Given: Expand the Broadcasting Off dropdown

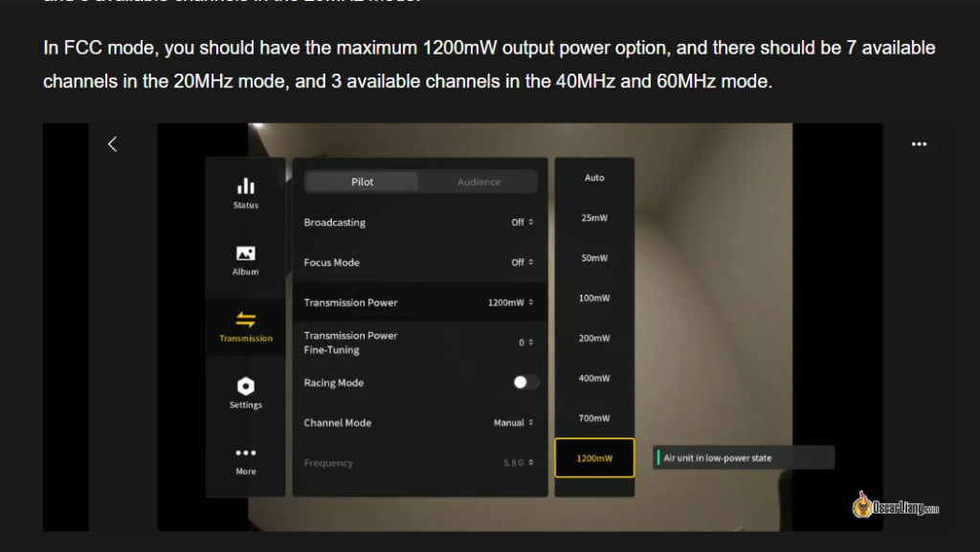Looking at the screenshot, I should pos(522,223).
